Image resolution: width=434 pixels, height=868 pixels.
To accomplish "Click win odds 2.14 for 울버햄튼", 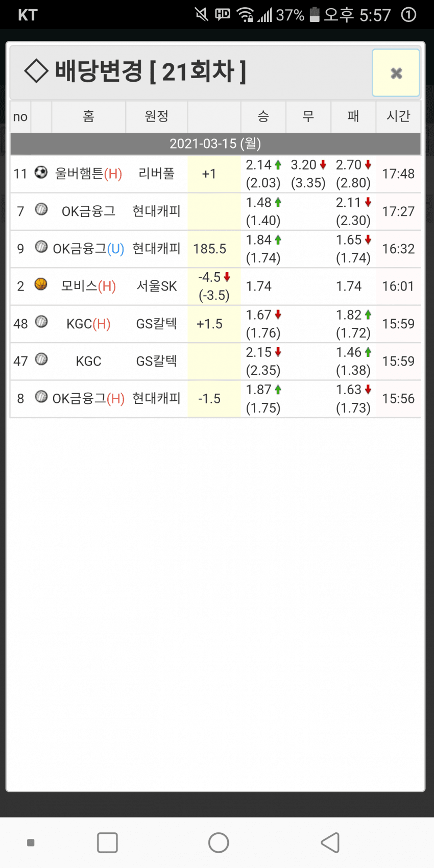I will [x=259, y=165].
